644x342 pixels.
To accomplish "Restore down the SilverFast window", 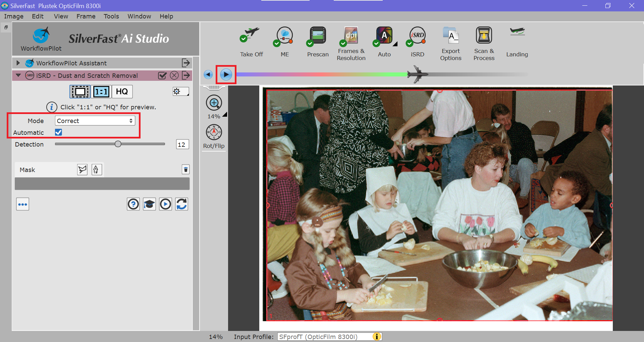I will [x=608, y=6].
